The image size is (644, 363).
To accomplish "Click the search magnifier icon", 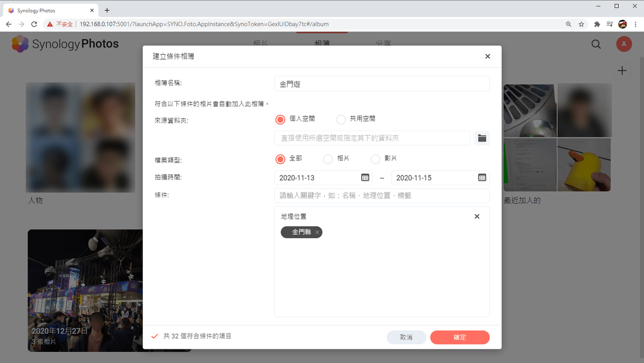I will (596, 44).
